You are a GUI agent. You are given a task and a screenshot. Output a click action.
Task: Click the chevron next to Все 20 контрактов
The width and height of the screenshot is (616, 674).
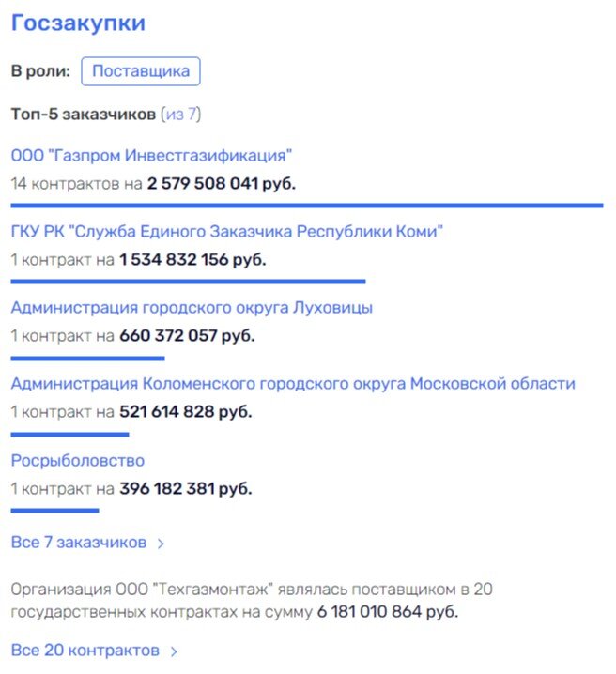click(x=174, y=651)
